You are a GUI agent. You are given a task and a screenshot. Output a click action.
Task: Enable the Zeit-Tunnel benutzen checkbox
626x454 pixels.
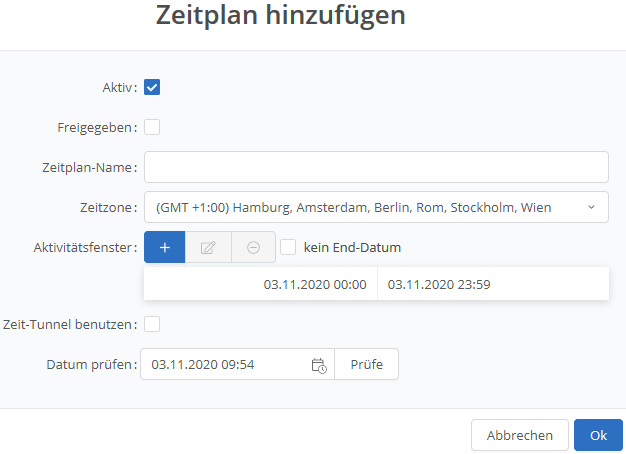pos(152,324)
